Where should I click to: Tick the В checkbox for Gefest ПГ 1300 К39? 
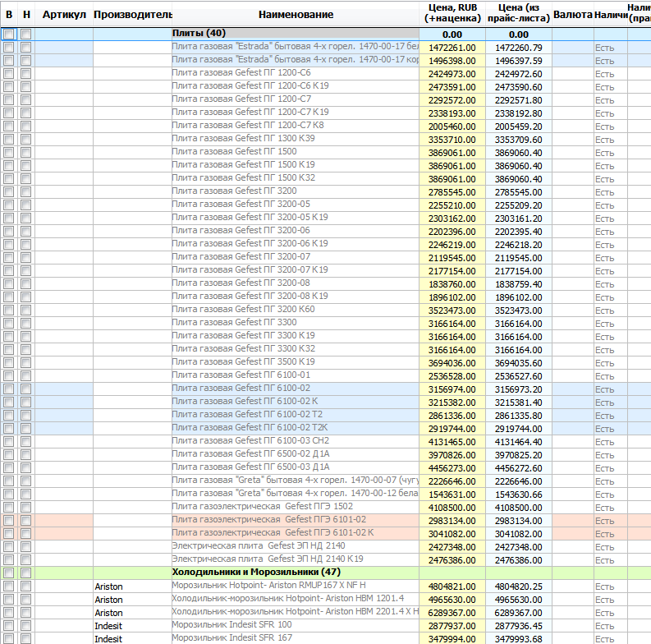[x=9, y=139]
